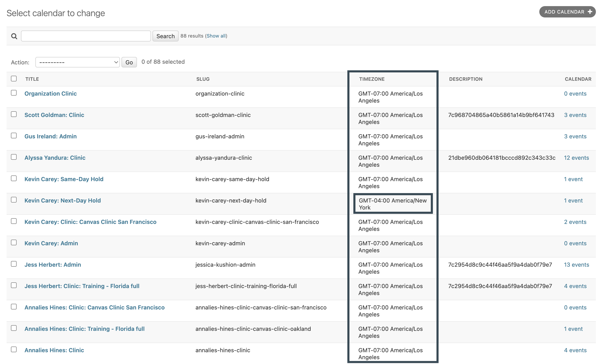Open the Gus Ireland: Admin calendar
This screenshot has width=602, height=364.
(x=51, y=136)
